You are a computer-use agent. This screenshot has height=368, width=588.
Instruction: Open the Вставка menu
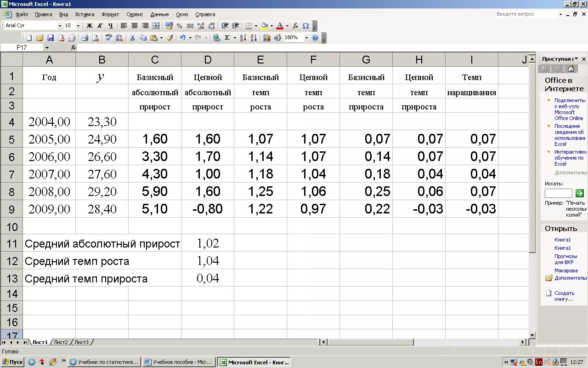click(85, 14)
